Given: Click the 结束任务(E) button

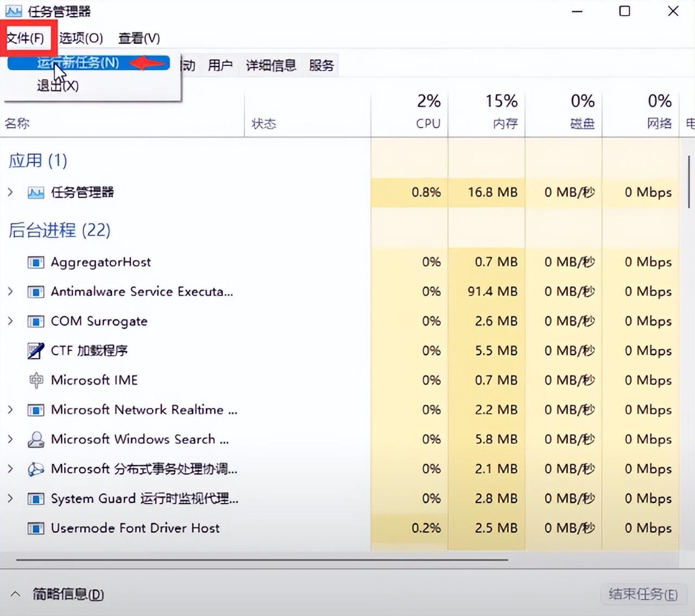Looking at the screenshot, I should 643,594.
